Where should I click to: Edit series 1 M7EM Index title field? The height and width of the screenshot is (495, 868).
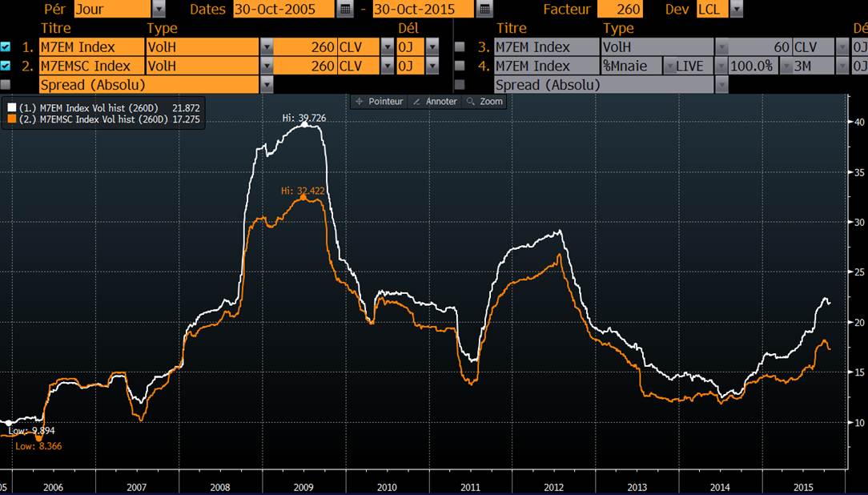pos(91,47)
